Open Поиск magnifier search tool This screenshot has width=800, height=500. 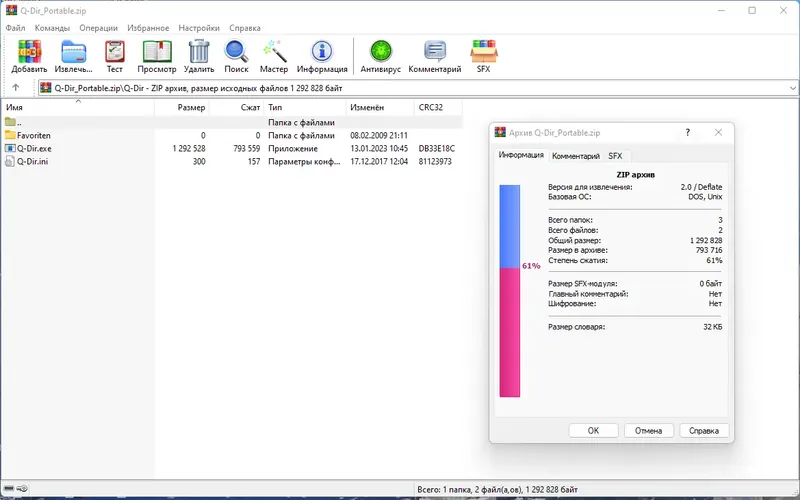tap(236, 52)
